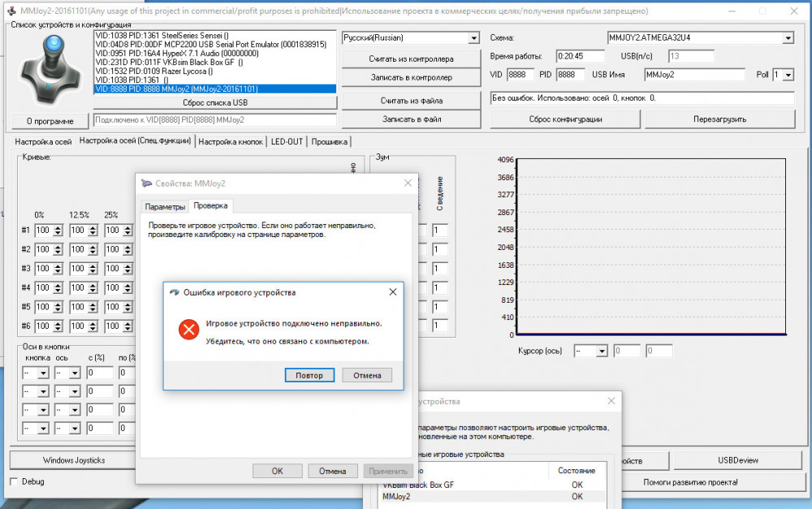Click Отмена in the error dialog
This screenshot has width=812, height=509.
pyautogui.click(x=367, y=375)
